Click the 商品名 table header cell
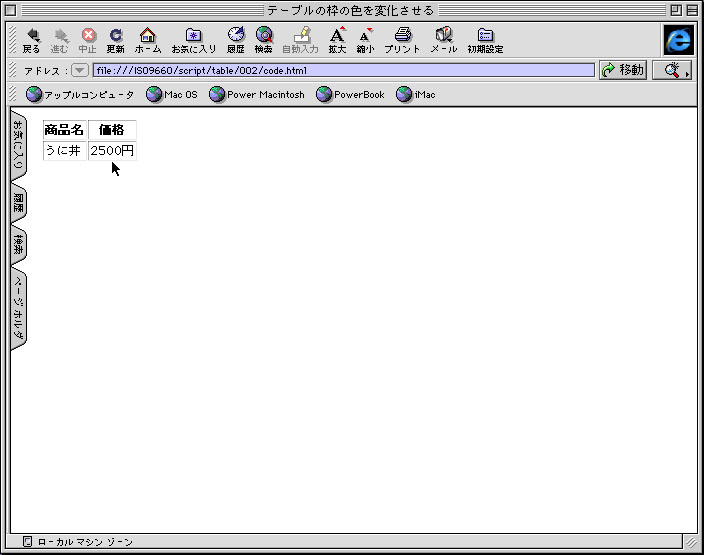Image resolution: width=704 pixels, height=555 pixels. (x=65, y=130)
